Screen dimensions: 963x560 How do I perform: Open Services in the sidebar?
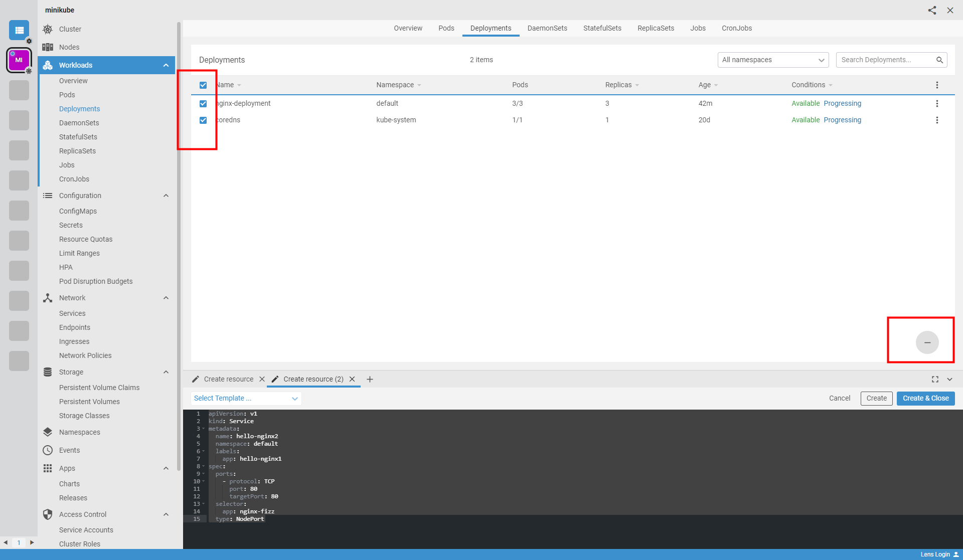(72, 313)
